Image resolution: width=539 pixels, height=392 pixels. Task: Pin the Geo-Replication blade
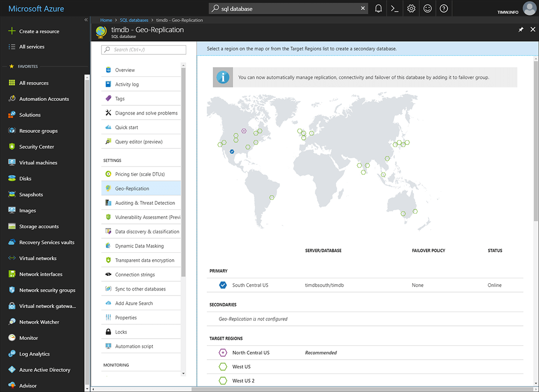click(521, 30)
